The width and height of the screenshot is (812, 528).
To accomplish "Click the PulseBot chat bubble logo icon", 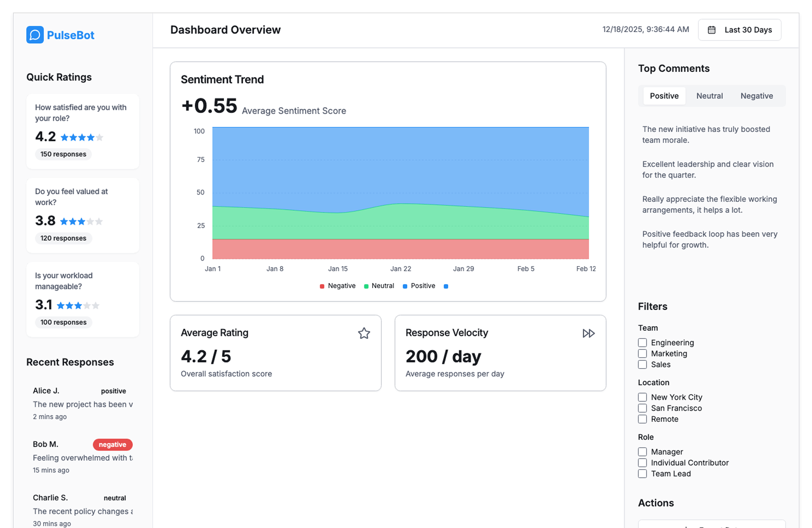I will point(35,35).
